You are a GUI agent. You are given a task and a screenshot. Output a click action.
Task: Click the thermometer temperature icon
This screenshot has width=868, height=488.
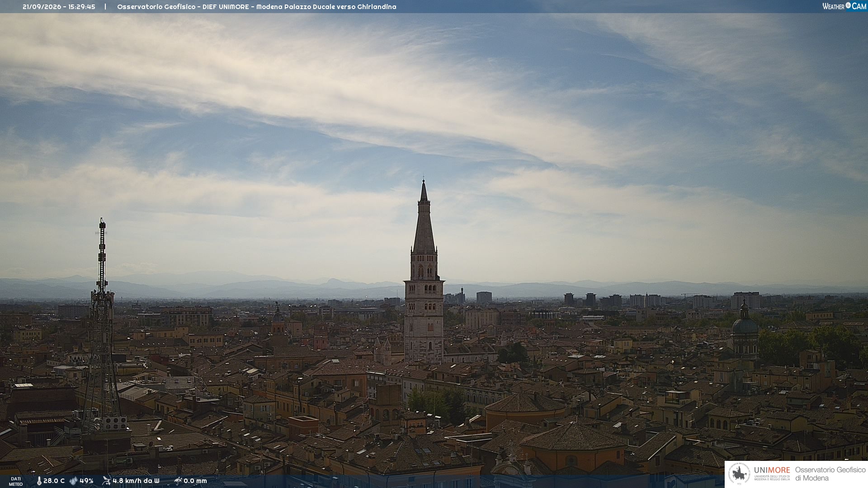(39, 481)
